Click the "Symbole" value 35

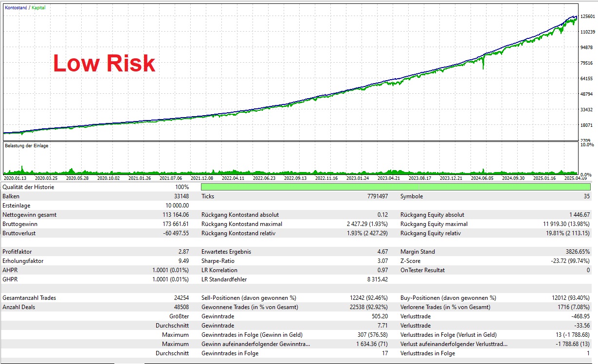point(586,196)
